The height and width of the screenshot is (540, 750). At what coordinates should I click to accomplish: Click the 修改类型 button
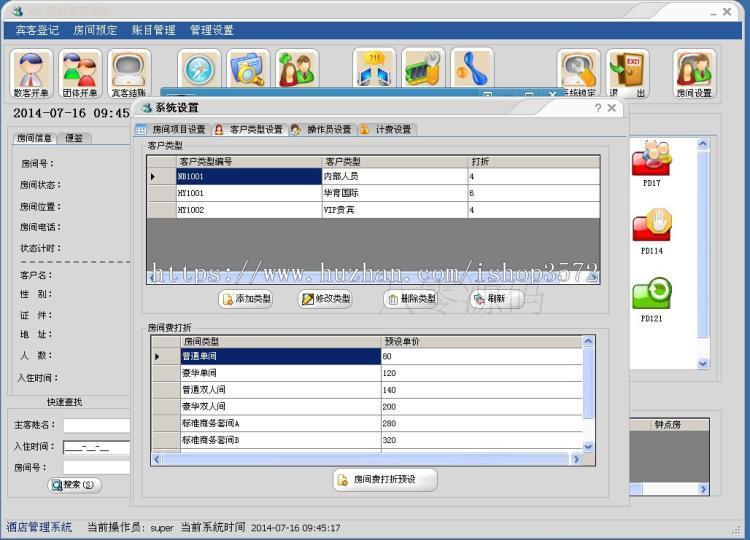[x=327, y=299]
